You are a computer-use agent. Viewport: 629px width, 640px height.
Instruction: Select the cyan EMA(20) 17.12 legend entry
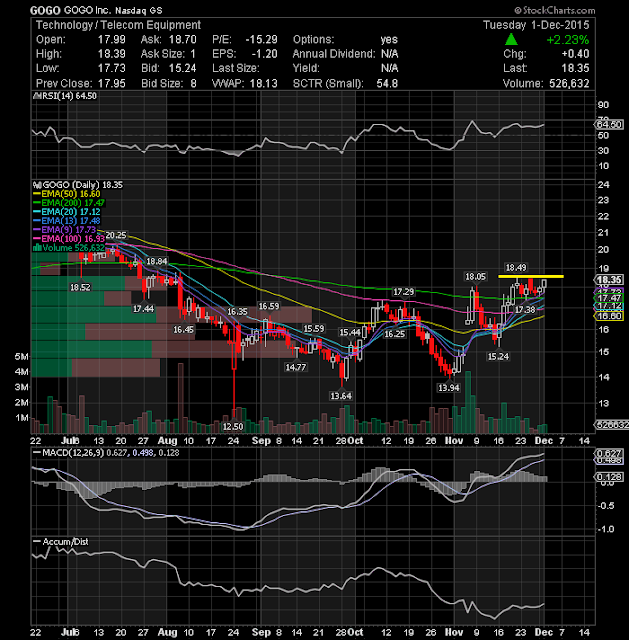pos(67,212)
